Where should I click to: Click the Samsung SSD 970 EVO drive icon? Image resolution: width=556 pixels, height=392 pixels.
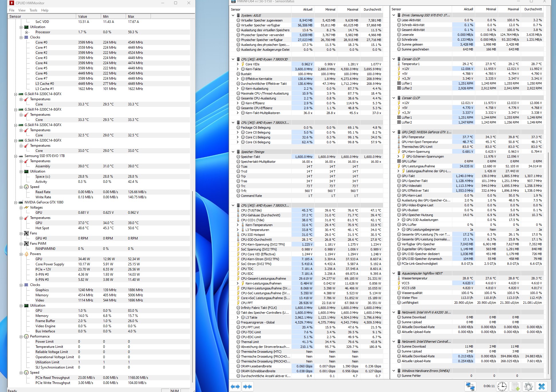coord(21,156)
